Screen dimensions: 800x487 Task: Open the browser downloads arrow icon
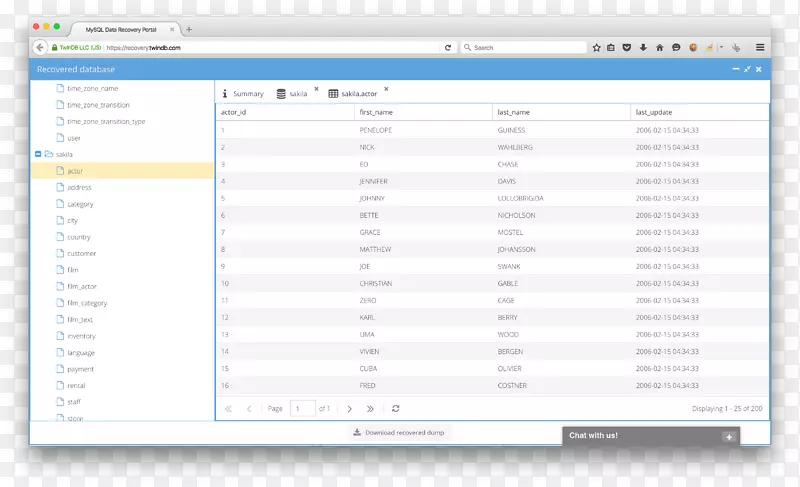643,47
